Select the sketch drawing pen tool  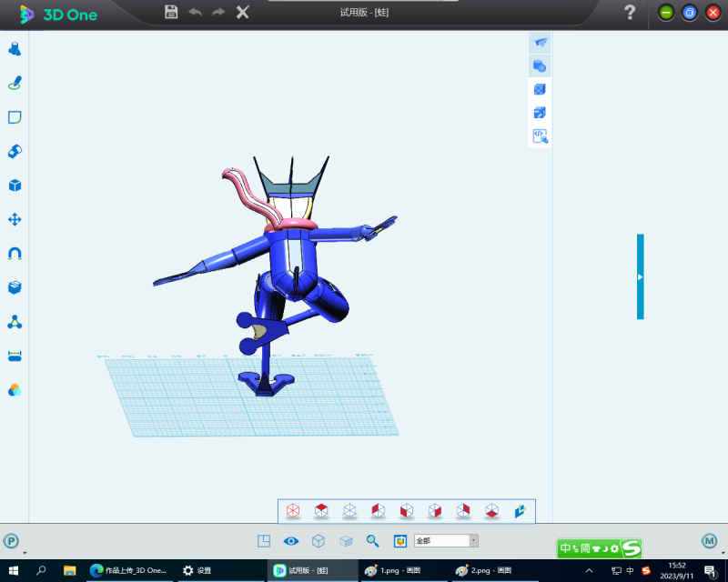(15, 83)
